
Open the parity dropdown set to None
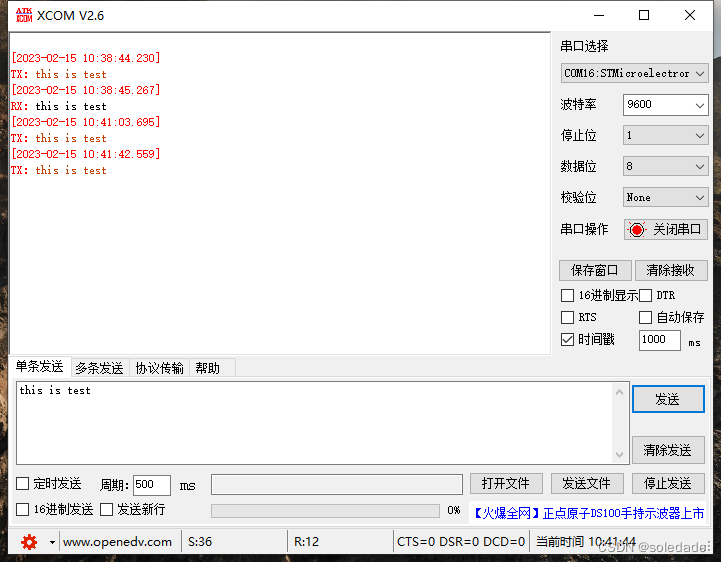pyautogui.click(x=665, y=197)
